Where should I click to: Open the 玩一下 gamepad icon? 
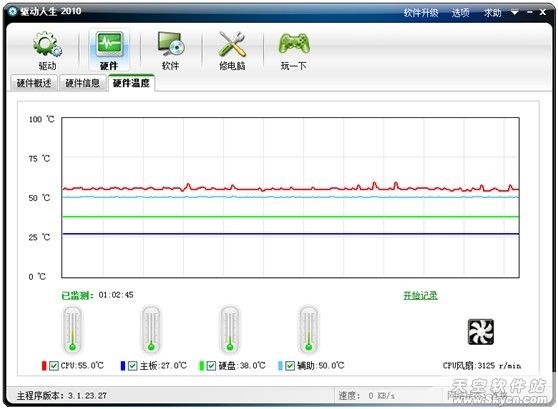(x=294, y=43)
